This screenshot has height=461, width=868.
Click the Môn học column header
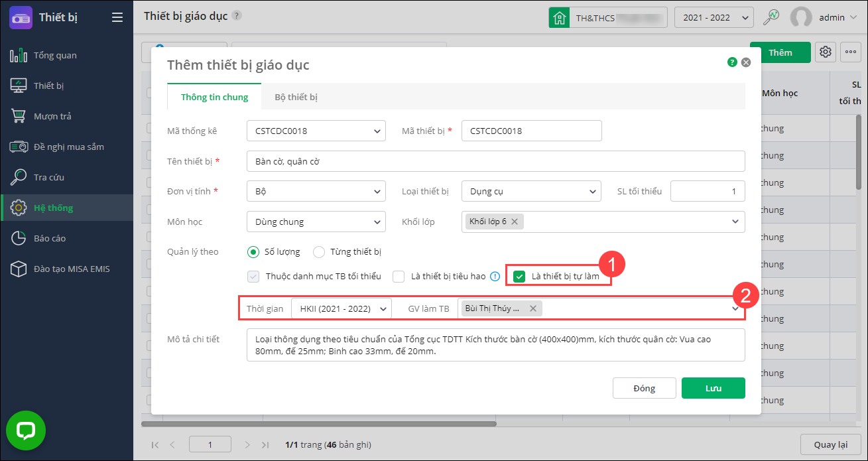pos(780,93)
